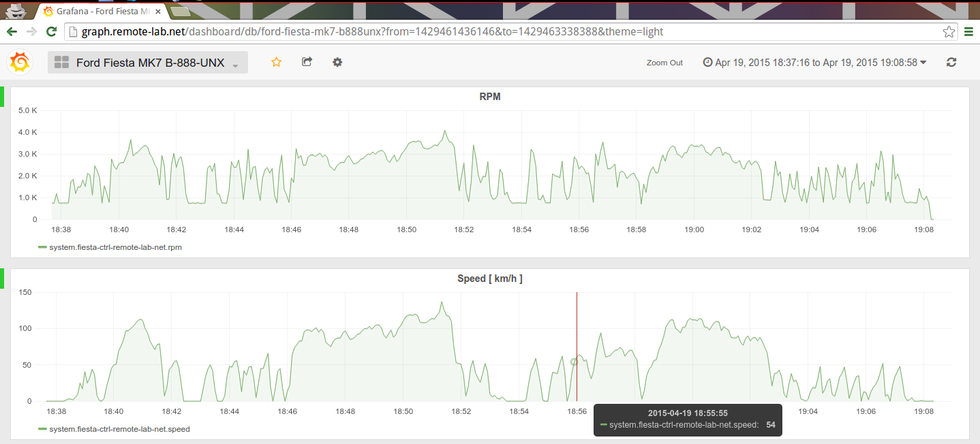The height and width of the screenshot is (444, 980).
Task: Open a new browser tab
Action: [180, 11]
